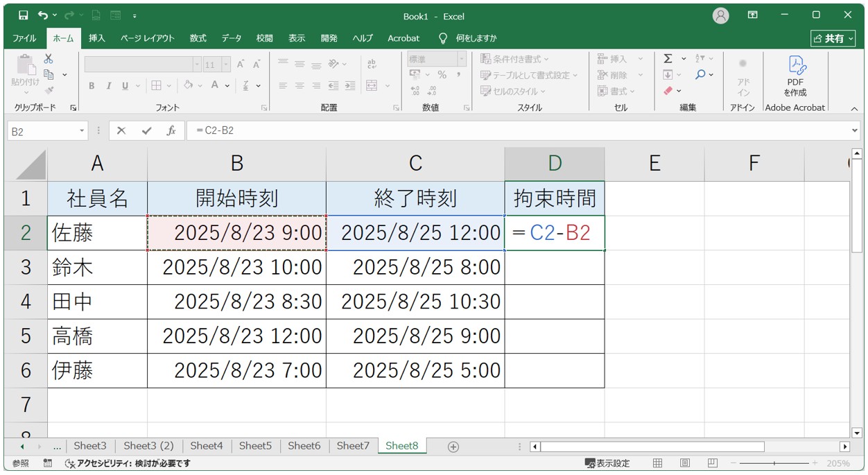Collapse the ribbon with chevron

coord(854,108)
